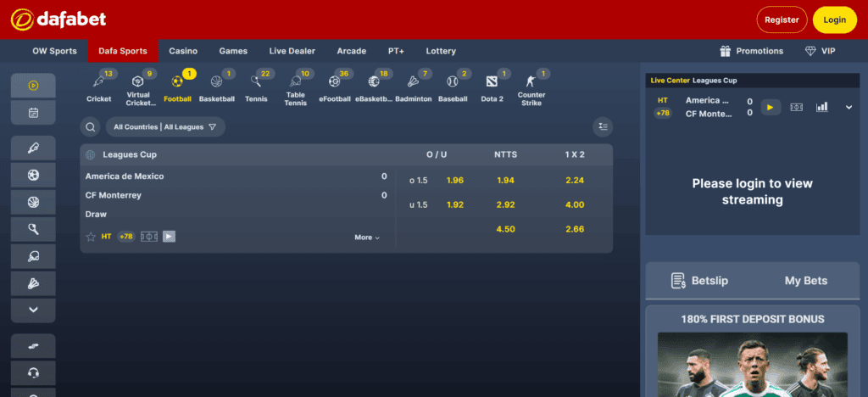Expand More options for the match
This screenshot has width=868, height=397.
click(368, 238)
